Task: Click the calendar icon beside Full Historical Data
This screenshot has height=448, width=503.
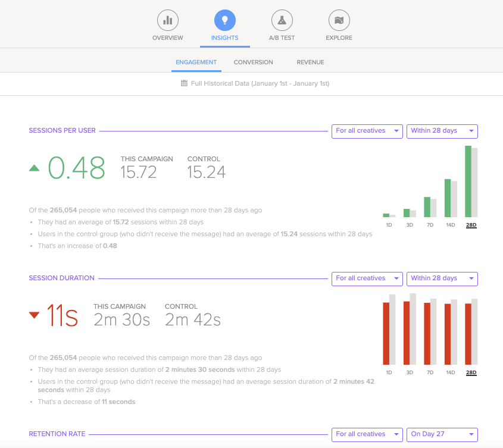Action: coord(184,83)
